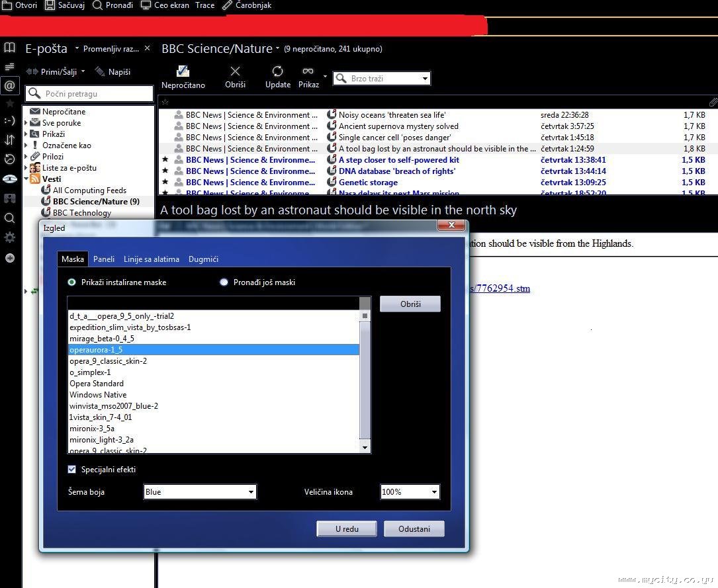Screen dimensions: 718x588
Task: Click the Update refresh icon
Action: pos(277,71)
